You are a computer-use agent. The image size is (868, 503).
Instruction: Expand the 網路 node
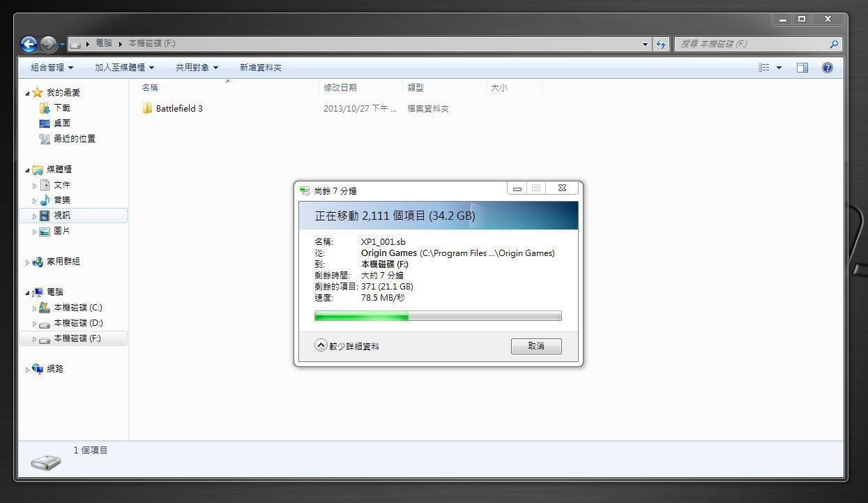(27, 370)
